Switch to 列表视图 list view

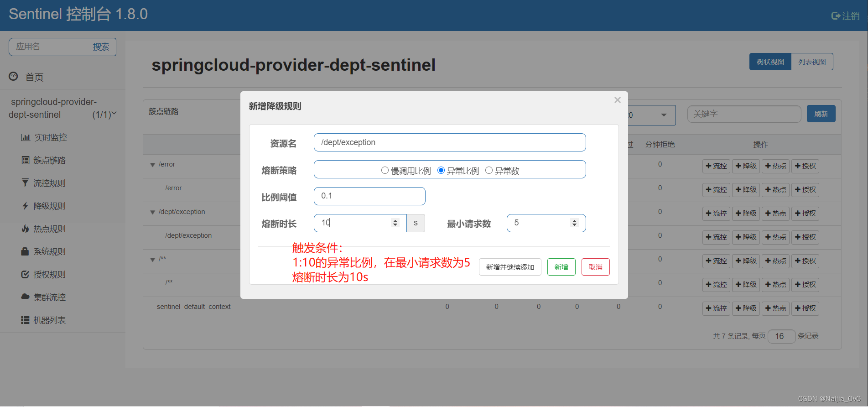click(x=812, y=62)
